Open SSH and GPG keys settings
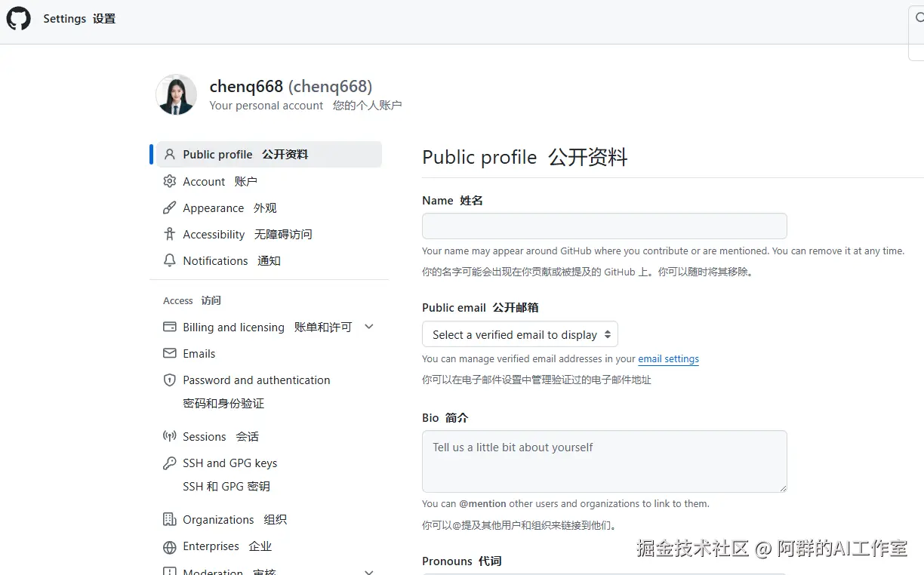924x575 pixels. (229, 474)
